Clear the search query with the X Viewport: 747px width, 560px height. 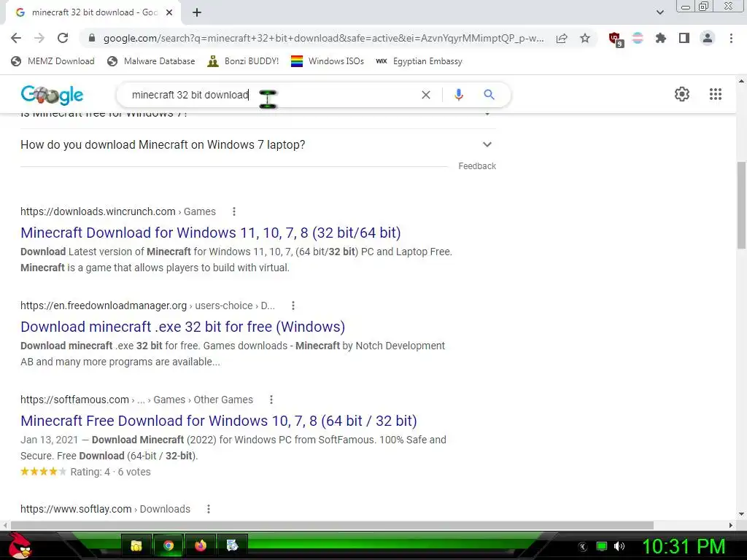(426, 95)
